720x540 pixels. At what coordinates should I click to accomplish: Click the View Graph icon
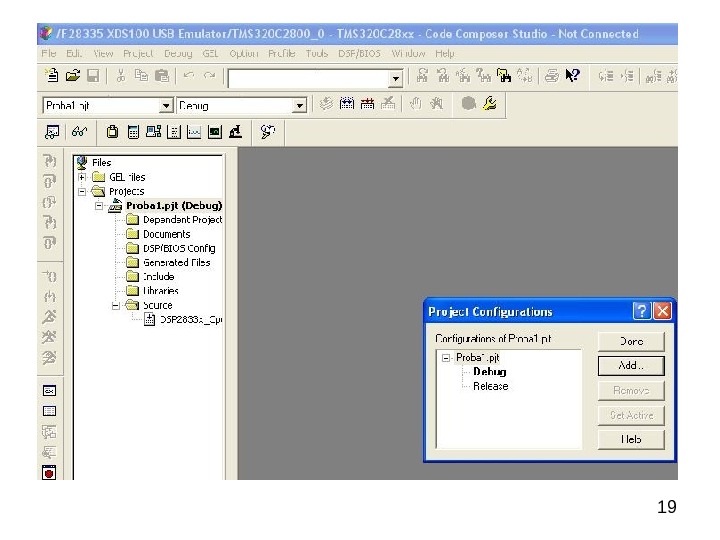[x=194, y=132]
